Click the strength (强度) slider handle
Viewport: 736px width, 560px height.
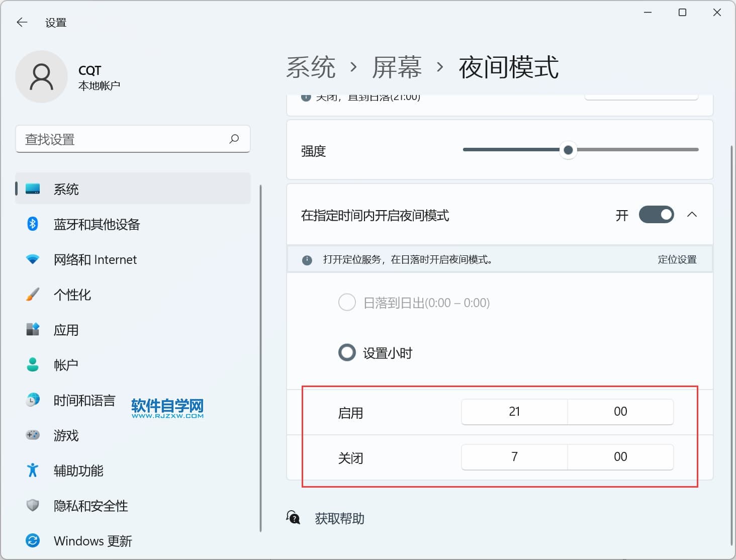click(x=568, y=150)
